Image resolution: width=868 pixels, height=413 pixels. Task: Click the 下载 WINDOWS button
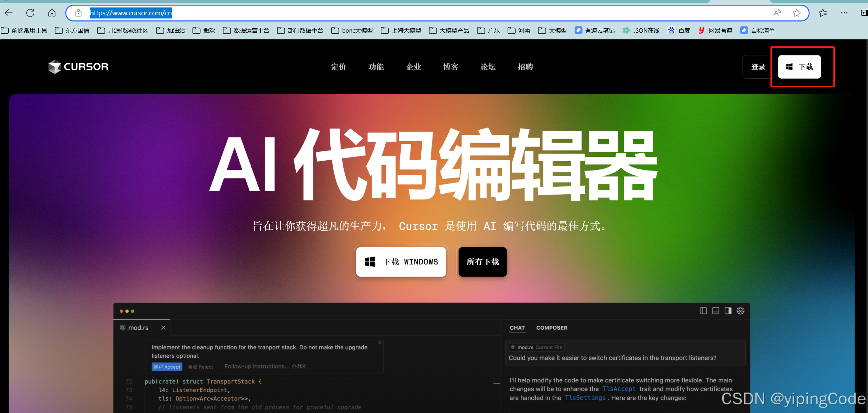(401, 262)
